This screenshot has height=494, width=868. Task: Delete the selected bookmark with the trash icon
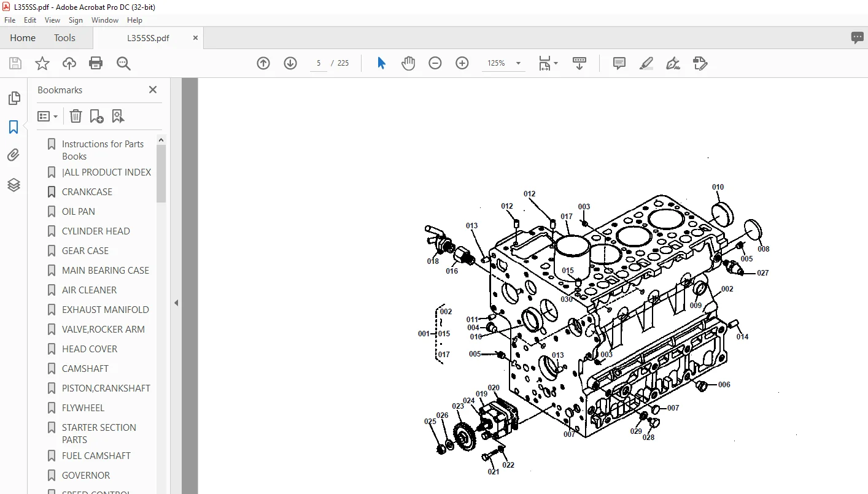(76, 116)
